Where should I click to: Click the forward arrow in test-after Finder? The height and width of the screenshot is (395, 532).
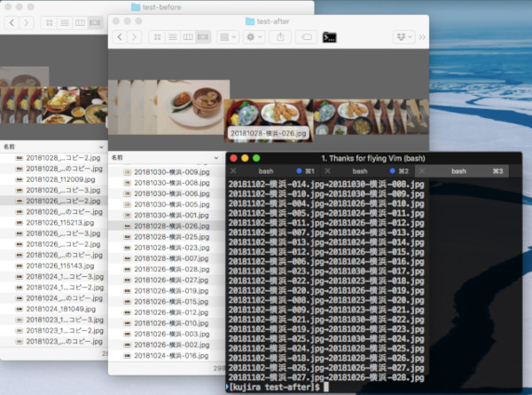135,37
